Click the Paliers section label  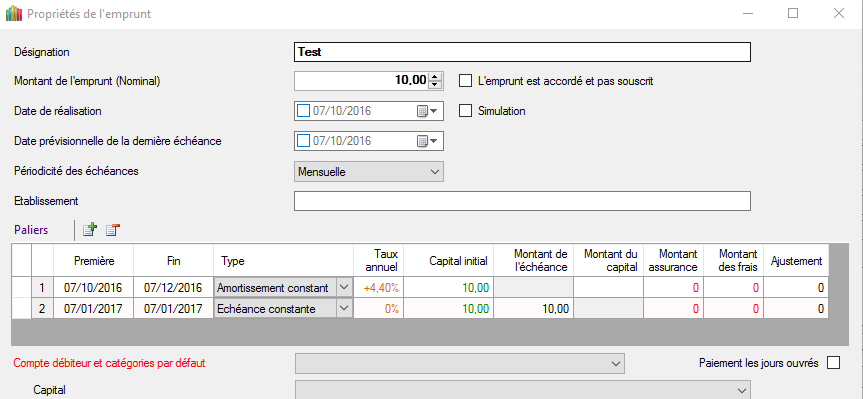(x=31, y=230)
